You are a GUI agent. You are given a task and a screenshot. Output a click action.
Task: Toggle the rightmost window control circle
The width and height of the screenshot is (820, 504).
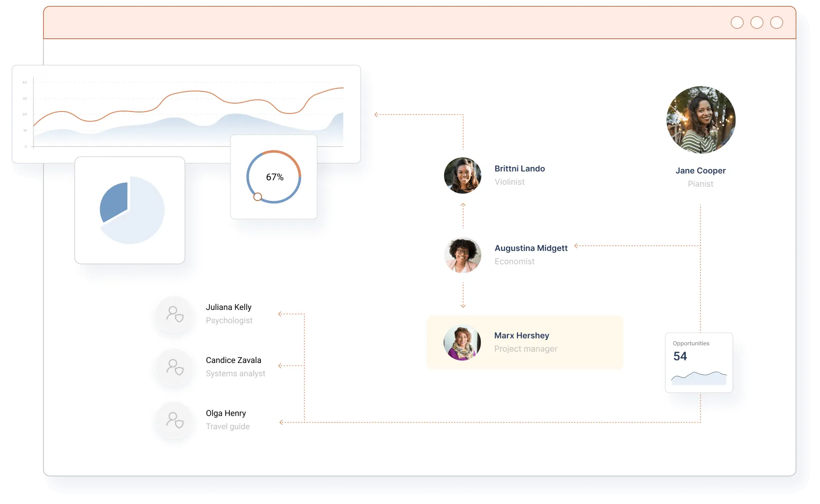click(777, 22)
